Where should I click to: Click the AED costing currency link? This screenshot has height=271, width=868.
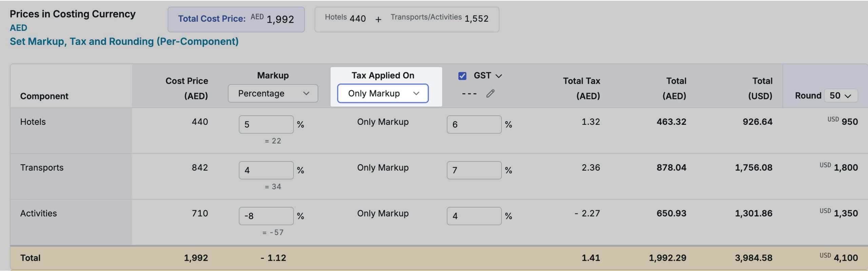(18, 28)
